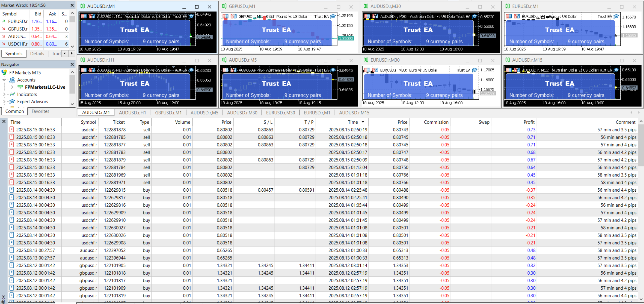644x304 pixels.
Task: Click the Indicators icon in Navigator
Action: tap(12, 94)
